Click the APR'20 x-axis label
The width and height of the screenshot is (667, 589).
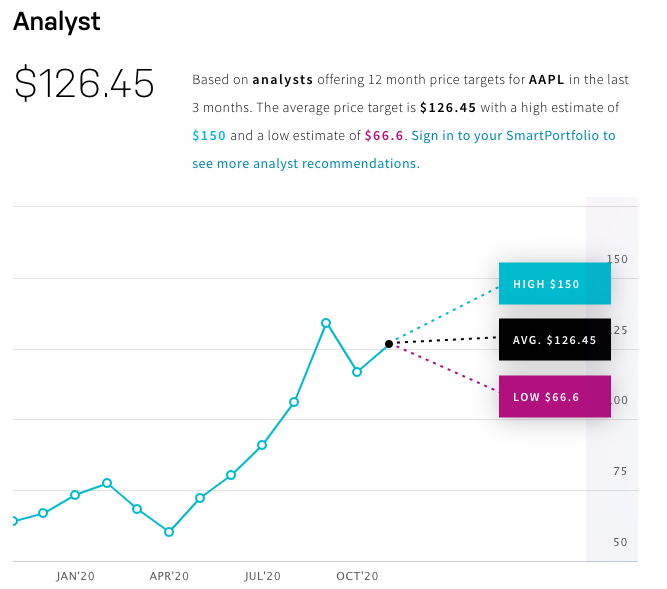[169, 576]
